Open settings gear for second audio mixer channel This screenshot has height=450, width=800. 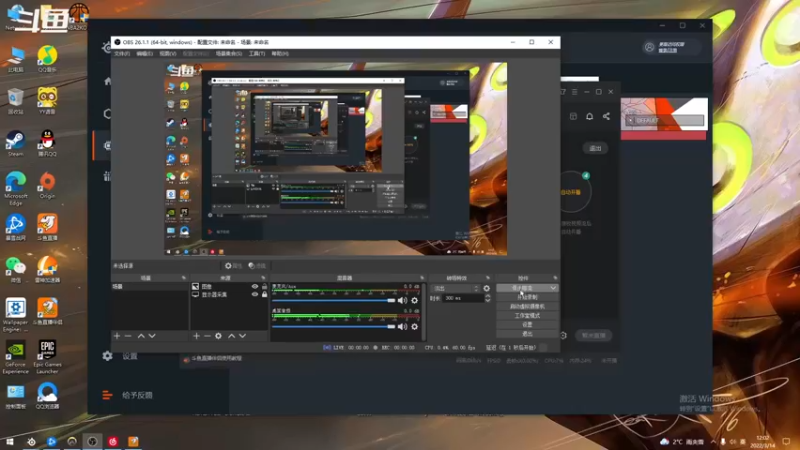point(414,327)
